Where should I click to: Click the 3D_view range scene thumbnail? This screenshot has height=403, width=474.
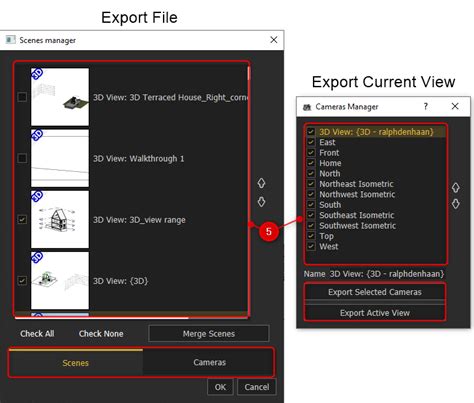point(60,219)
